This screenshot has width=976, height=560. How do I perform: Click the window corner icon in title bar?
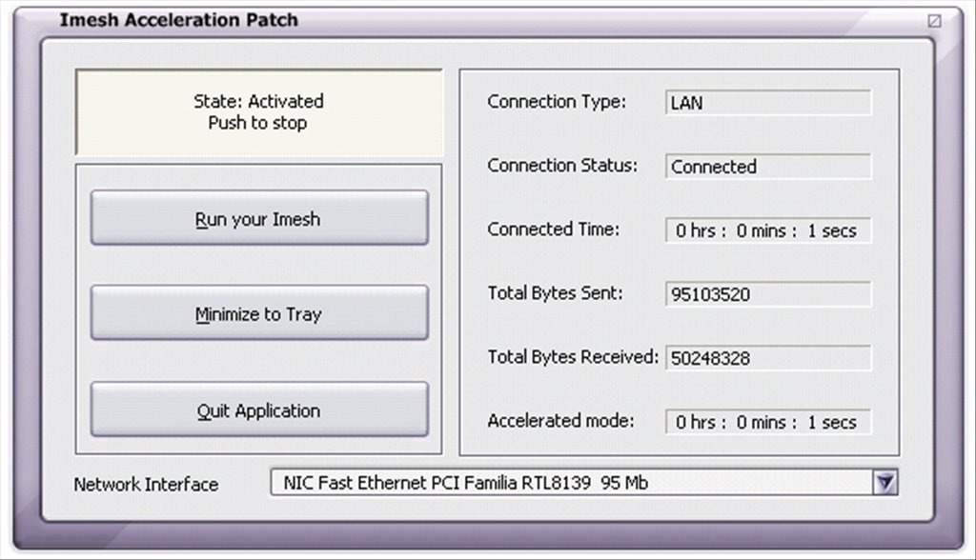pos(934,21)
